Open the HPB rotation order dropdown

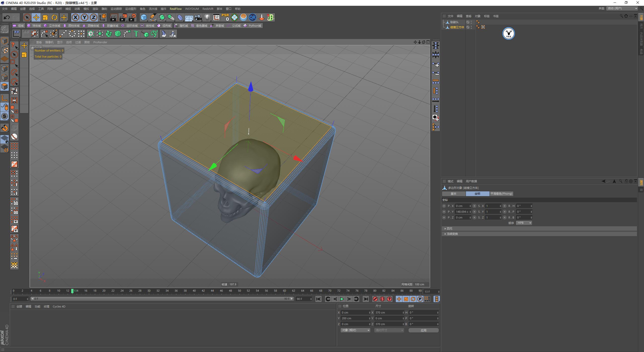pyautogui.click(x=524, y=223)
